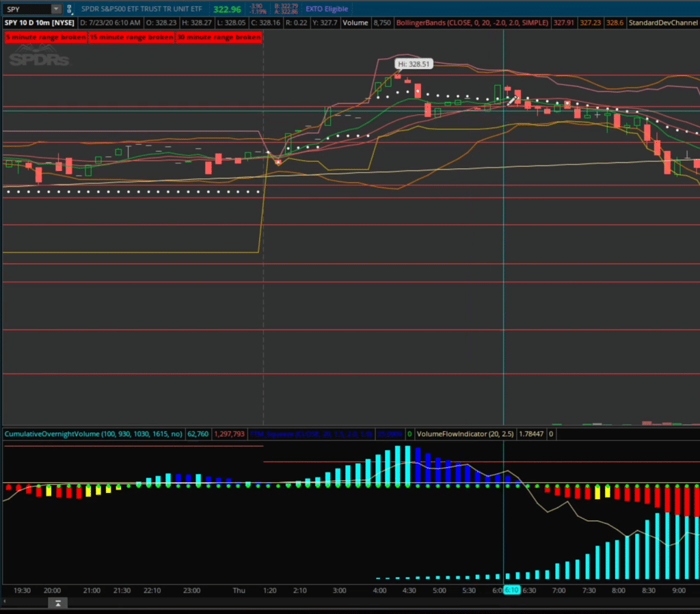Click the Hi: 328.51 price bubble
The image size is (700, 614).
[x=414, y=64]
